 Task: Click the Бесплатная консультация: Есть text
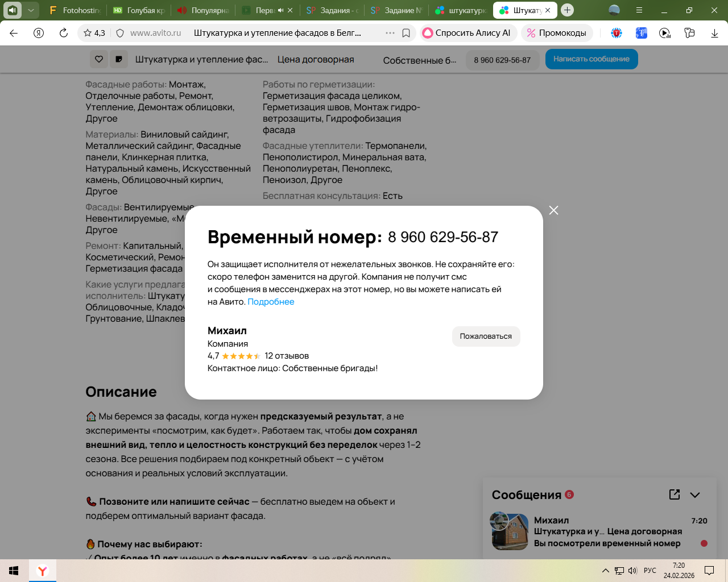pyautogui.click(x=333, y=196)
